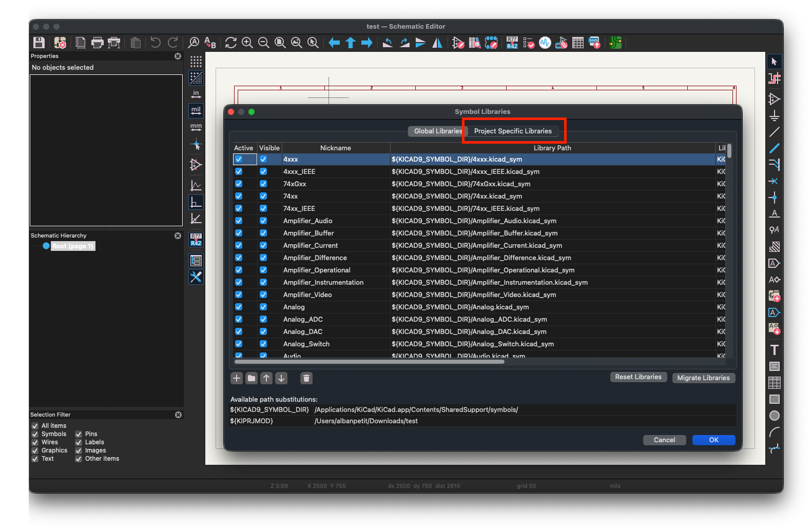This screenshot has width=812, height=531.
Task: Uncheck All items in Selection Filter
Action: 35,426
